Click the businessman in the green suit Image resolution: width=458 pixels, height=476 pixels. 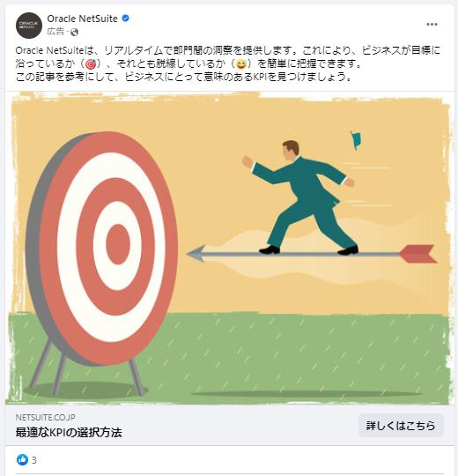pos(300,197)
